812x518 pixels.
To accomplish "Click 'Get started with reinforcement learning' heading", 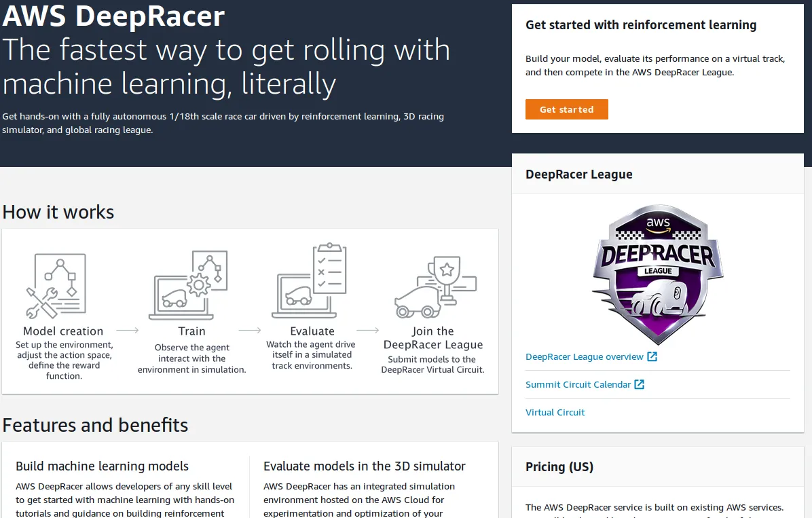I will (641, 25).
